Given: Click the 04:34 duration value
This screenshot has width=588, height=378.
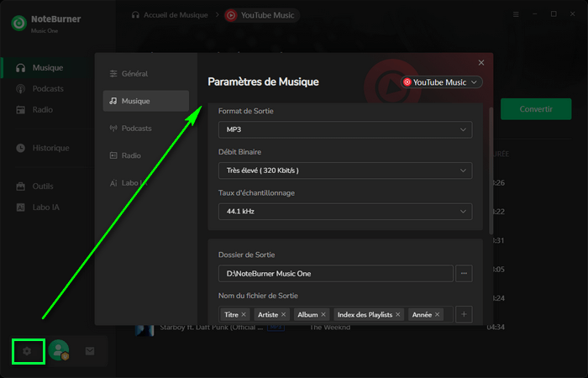Looking at the screenshot, I should 496,328.
